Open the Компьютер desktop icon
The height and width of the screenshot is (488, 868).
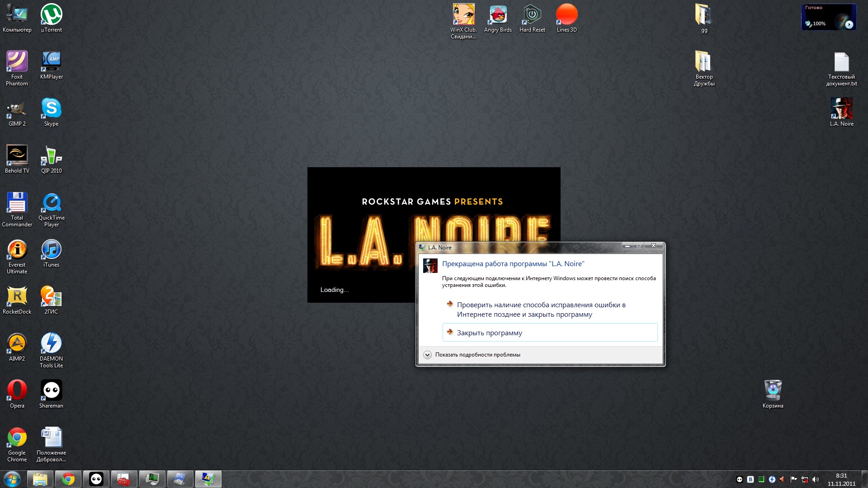click(17, 18)
